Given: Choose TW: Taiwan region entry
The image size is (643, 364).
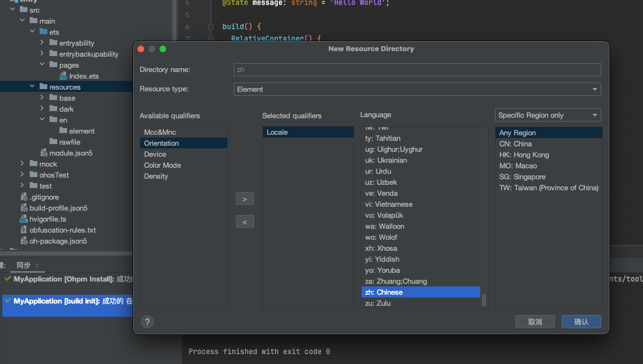Looking at the screenshot, I should (549, 188).
